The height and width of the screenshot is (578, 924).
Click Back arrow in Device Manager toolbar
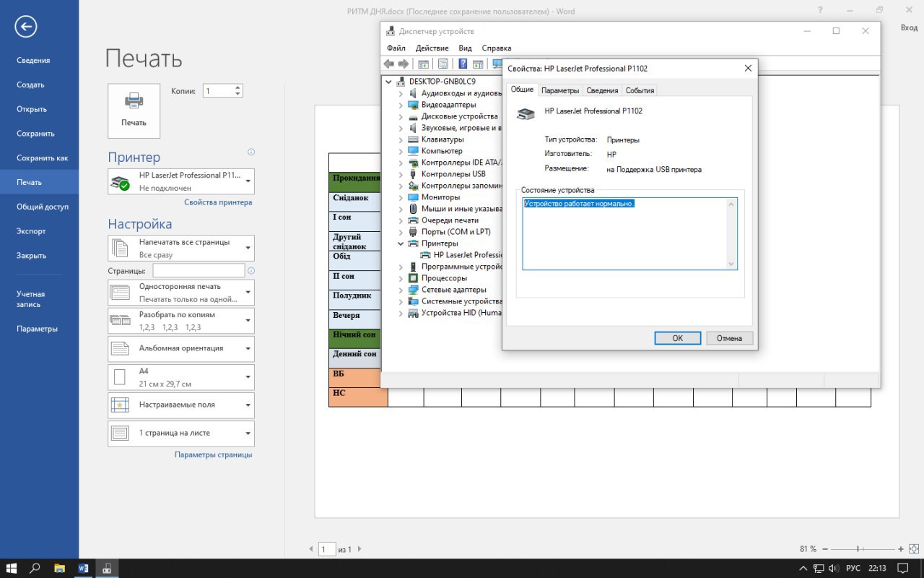tap(389, 64)
